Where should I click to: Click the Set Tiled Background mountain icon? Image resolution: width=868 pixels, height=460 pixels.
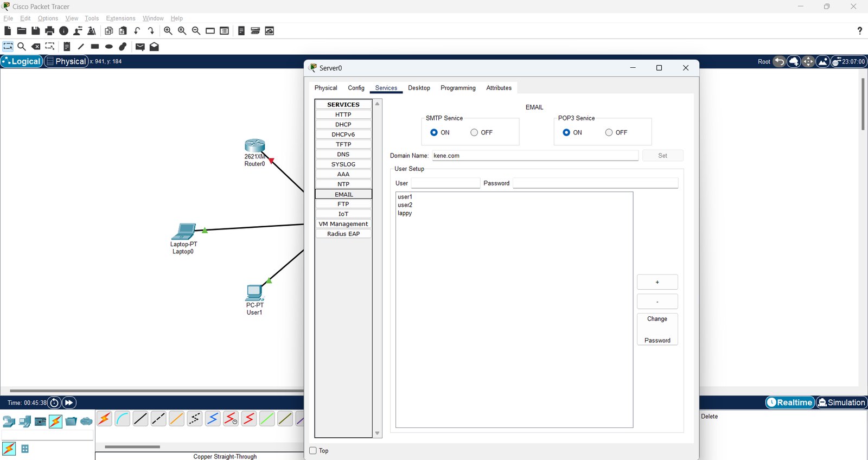(x=822, y=61)
